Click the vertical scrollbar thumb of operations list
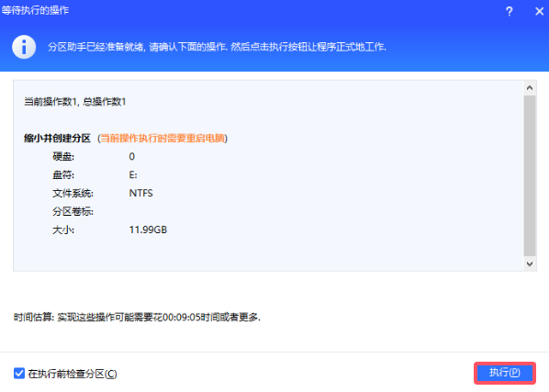The width and height of the screenshot is (549, 392). (x=530, y=175)
